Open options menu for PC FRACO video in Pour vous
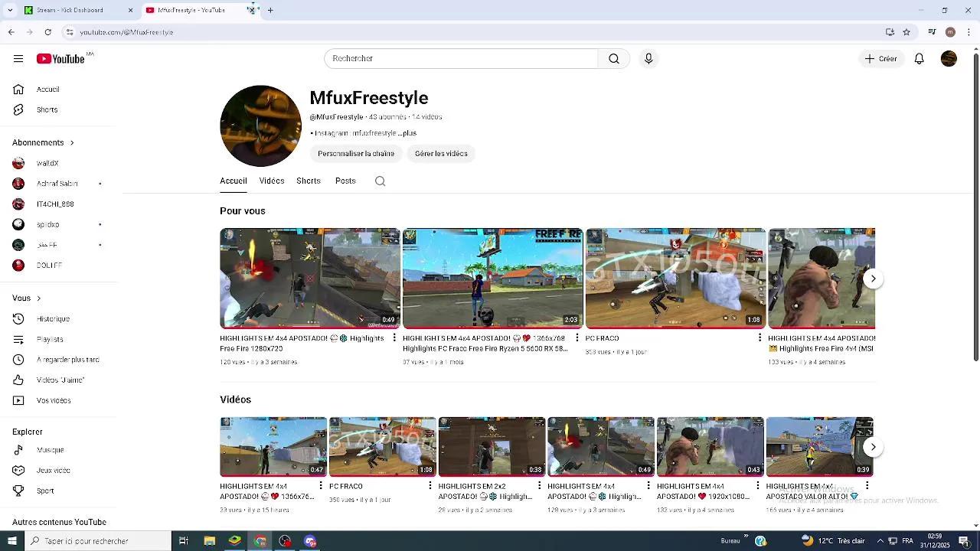Screen dimensions: 980x551 click(x=759, y=338)
